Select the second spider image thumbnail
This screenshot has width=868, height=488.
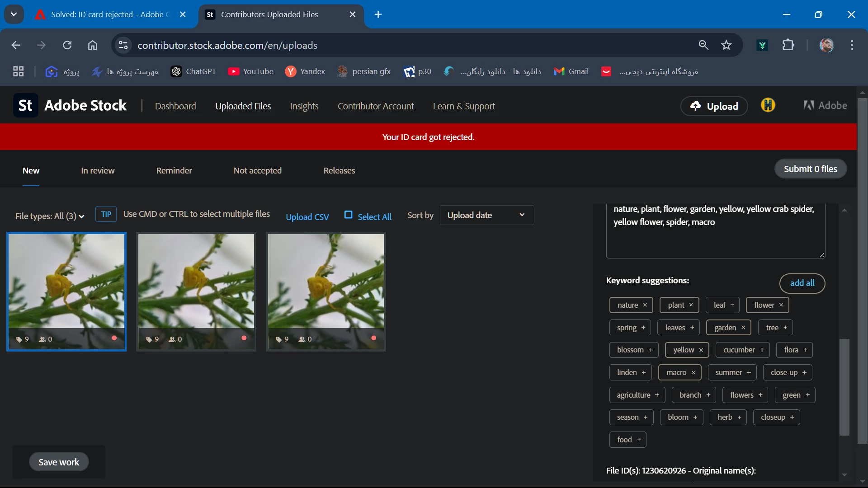tap(196, 285)
